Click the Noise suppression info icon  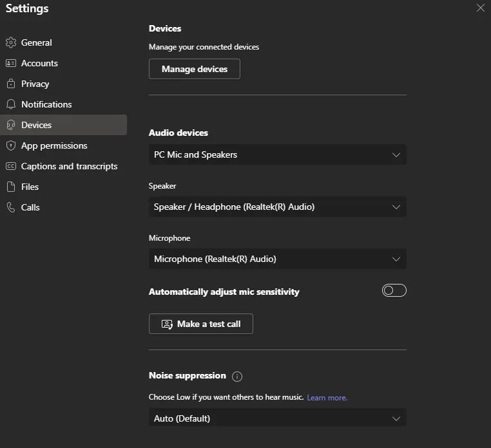pyautogui.click(x=237, y=376)
